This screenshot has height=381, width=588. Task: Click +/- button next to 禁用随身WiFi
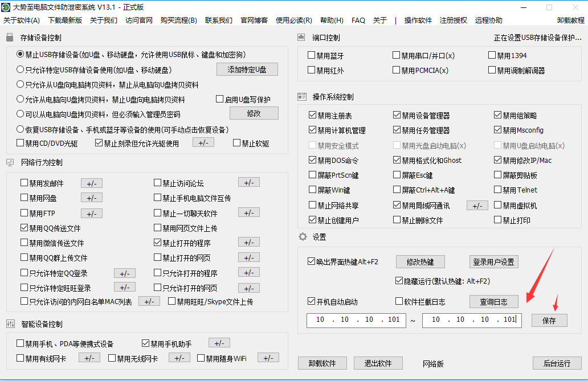click(268, 358)
